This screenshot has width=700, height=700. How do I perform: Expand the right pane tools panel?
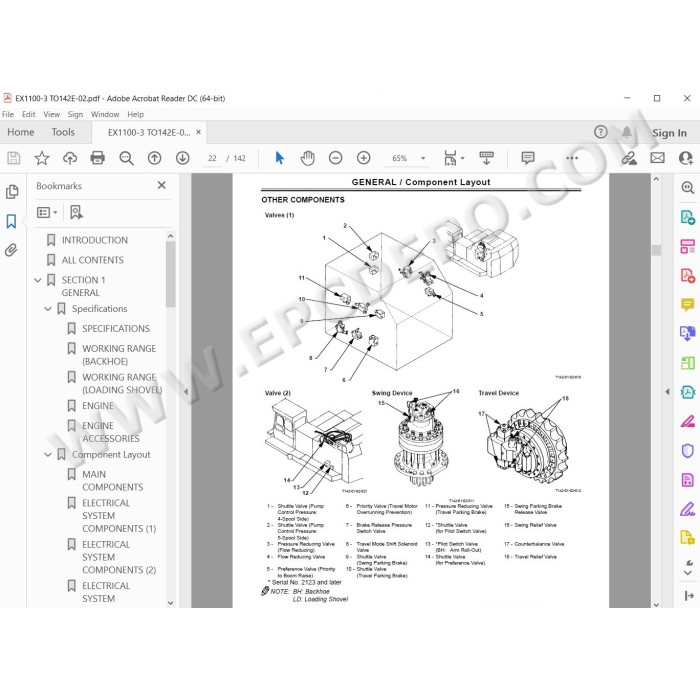point(688,596)
